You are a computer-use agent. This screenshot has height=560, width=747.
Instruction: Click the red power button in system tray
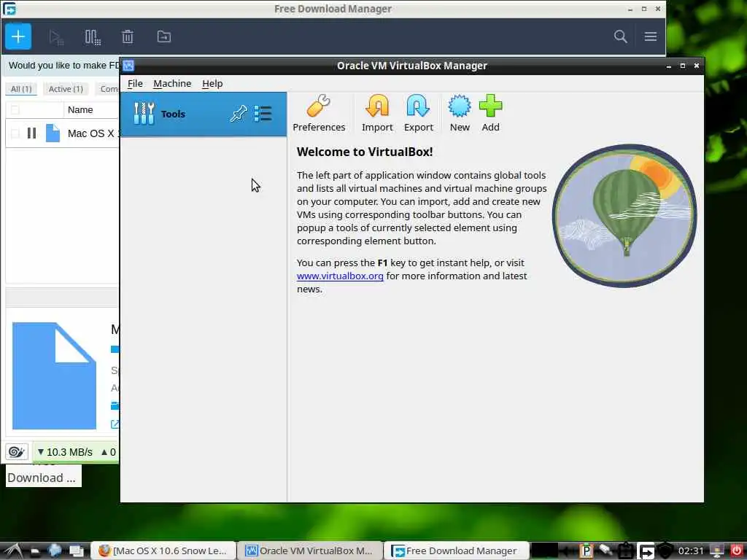point(737,551)
